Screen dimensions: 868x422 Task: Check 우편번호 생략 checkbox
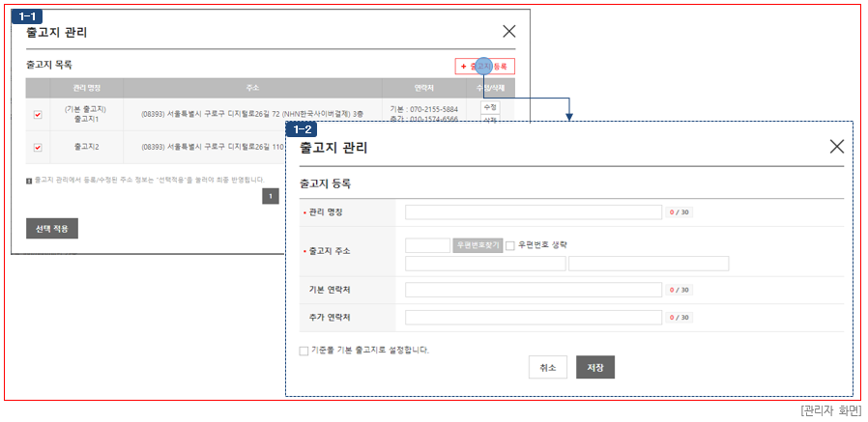510,245
